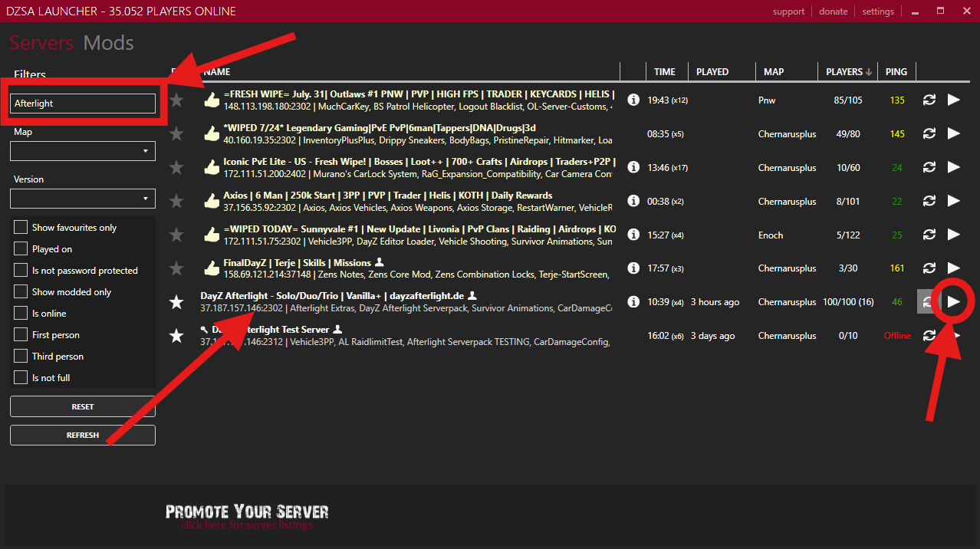The width and height of the screenshot is (980, 549).
Task: Favourite the Iconic PvE Lite server star
Action: [x=176, y=167]
